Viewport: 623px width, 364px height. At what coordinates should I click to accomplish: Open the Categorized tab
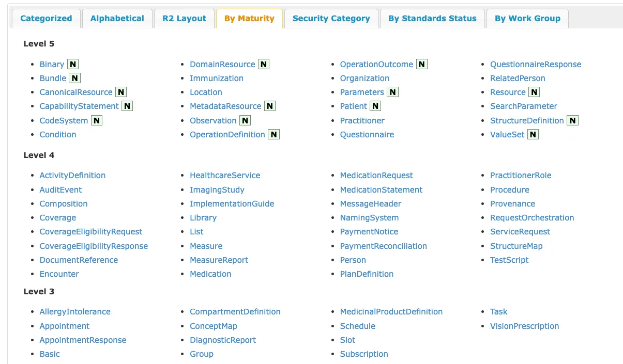(x=45, y=18)
